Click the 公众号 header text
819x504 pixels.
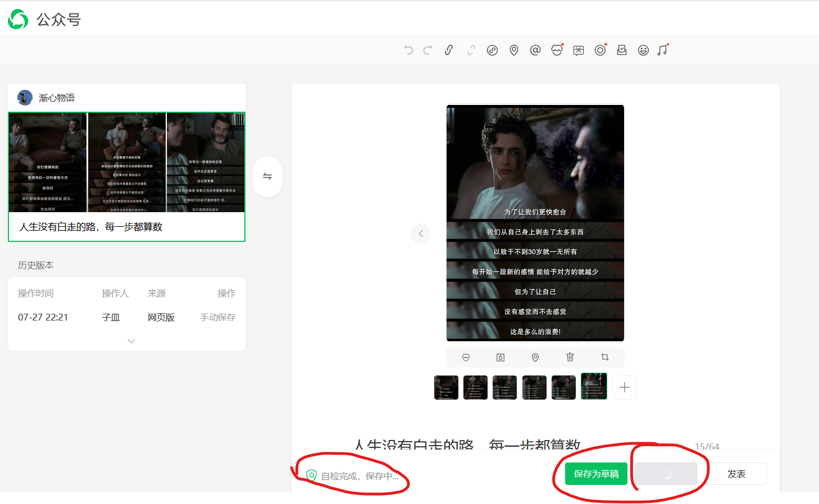pyautogui.click(x=59, y=20)
